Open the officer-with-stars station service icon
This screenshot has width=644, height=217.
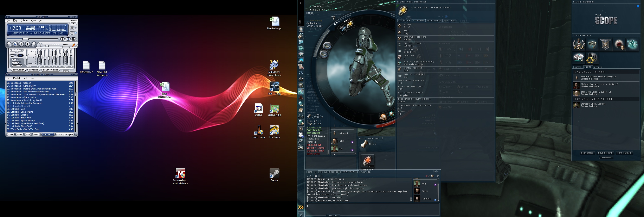click(x=579, y=44)
